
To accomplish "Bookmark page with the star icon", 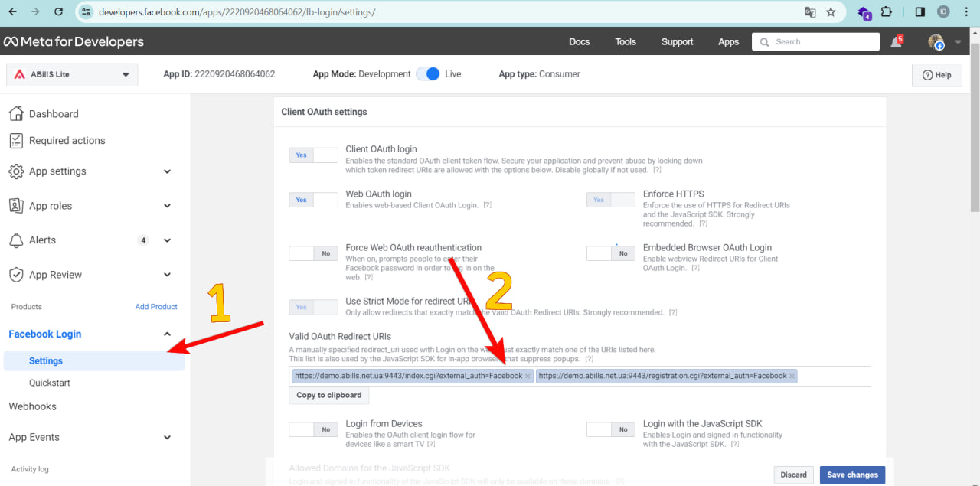I will pos(831,12).
